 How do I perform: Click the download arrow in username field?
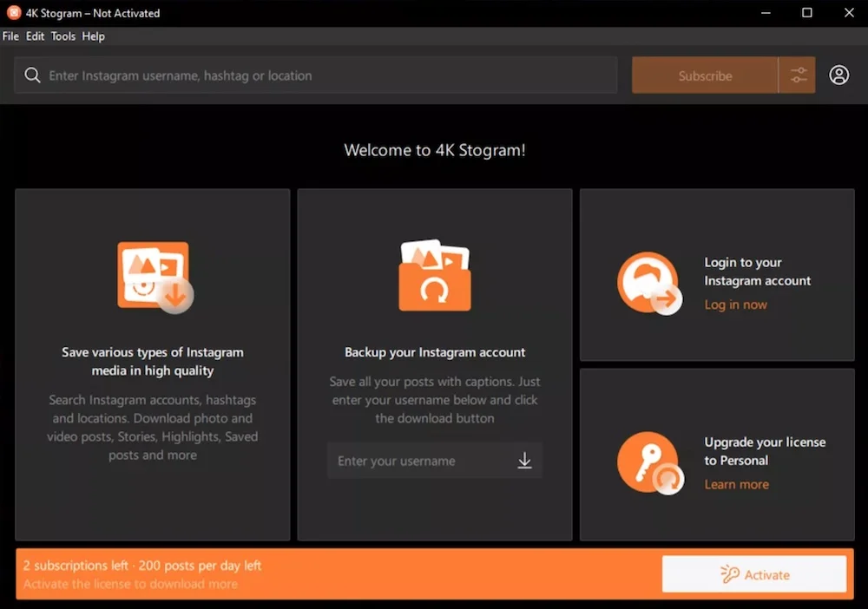(x=524, y=460)
